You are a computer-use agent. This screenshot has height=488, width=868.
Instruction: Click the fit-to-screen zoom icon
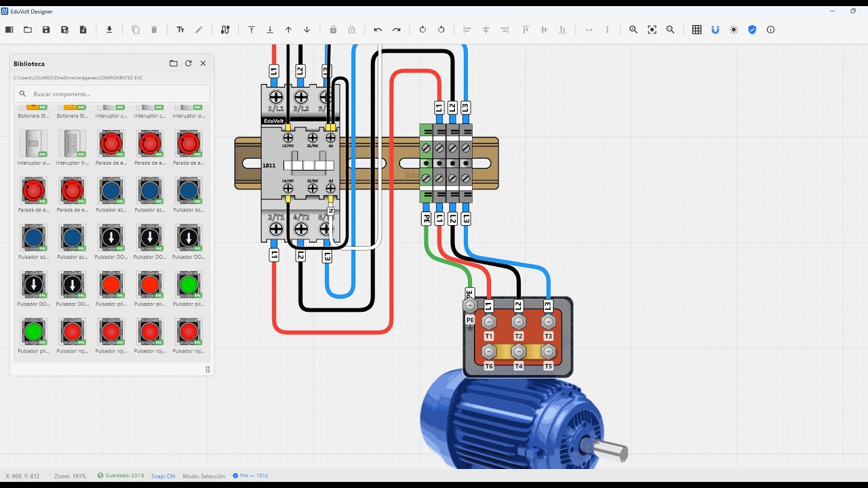click(652, 30)
